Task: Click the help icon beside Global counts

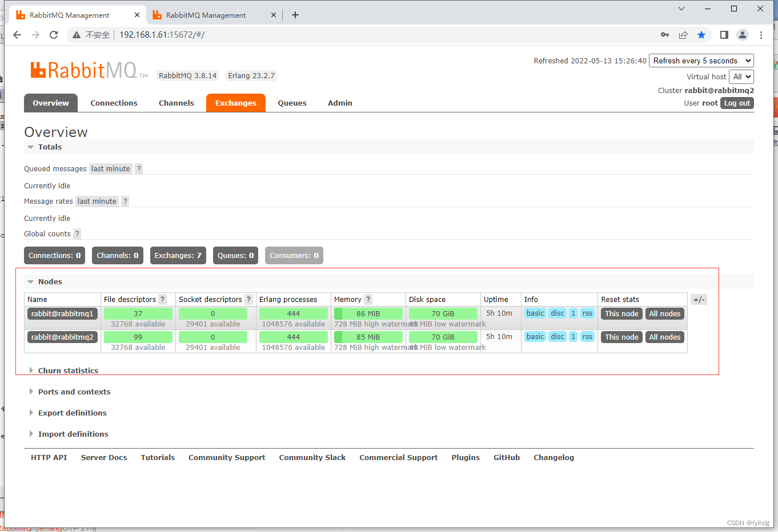Action: click(x=77, y=233)
